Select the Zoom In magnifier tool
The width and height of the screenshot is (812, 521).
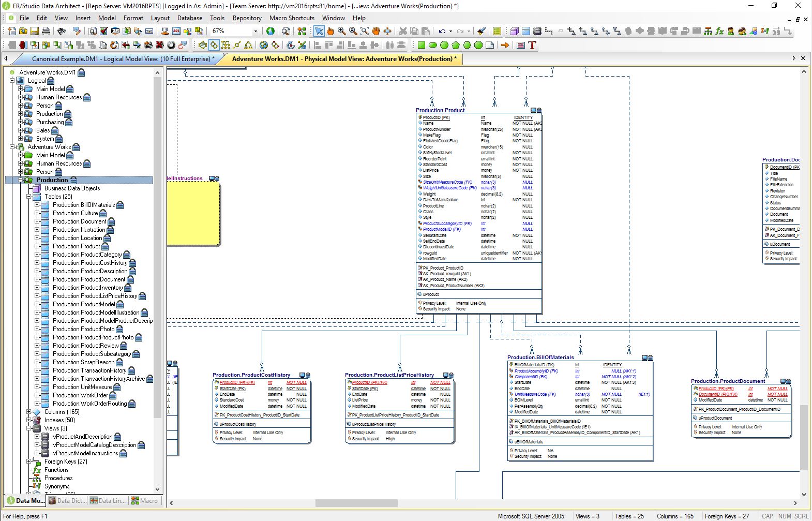pyautogui.click(x=341, y=32)
